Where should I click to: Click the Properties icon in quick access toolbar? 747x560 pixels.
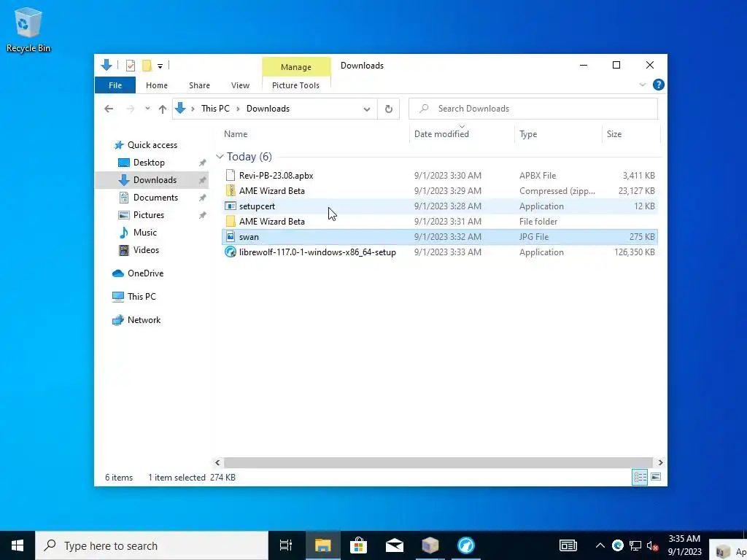[x=130, y=66]
